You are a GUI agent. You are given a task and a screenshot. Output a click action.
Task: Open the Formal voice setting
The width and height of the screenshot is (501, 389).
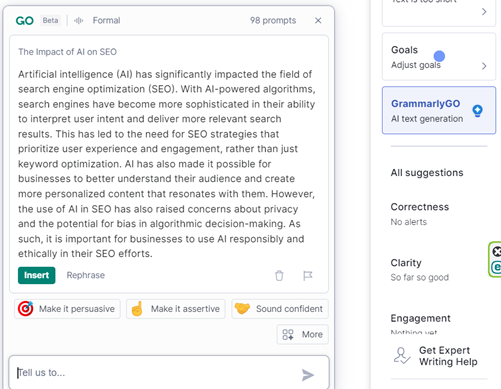click(106, 21)
